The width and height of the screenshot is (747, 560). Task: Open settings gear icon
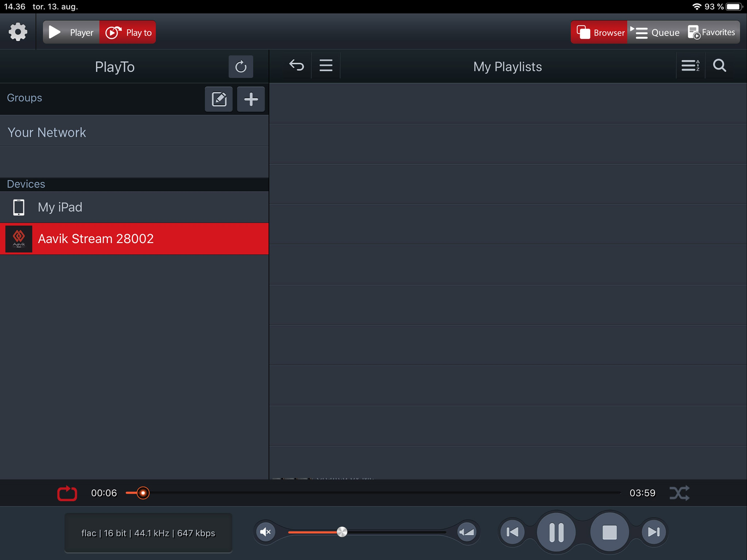(x=17, y=32)
